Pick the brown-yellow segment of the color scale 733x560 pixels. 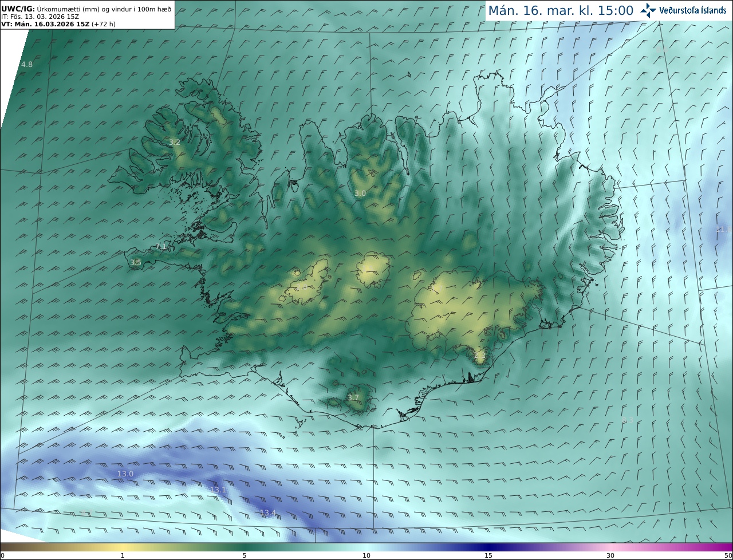click(x=61, y=547)
